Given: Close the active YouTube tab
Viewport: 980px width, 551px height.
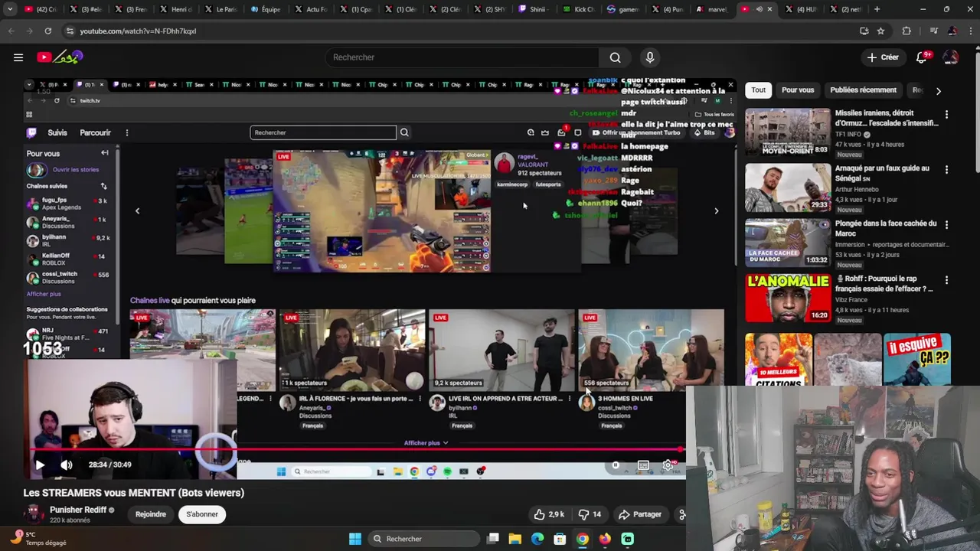Looking at the screenshot, I should [x=769, y=9].
